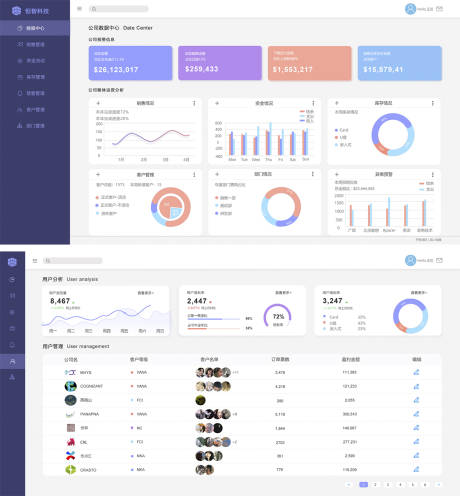Image resolution: width=460 pixels, height=496 pixels.
Task: Open the mail icon in Data Center header
Action: tap(439, 9)
